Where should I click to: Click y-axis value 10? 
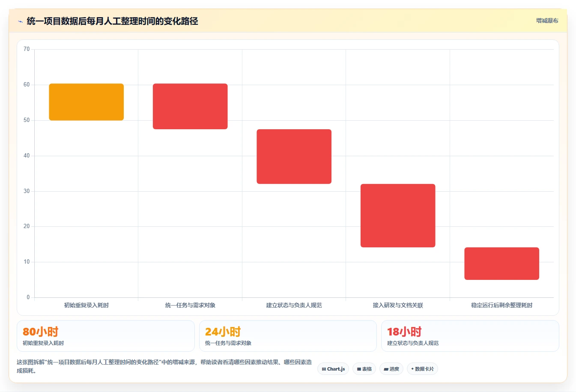(x=27, y=262)
